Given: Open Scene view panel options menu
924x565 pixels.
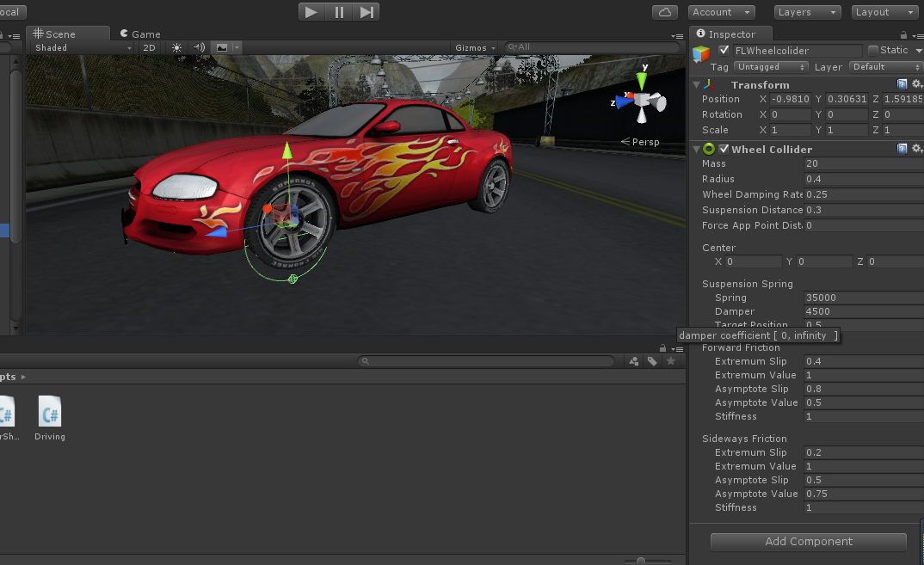Looking at the screenshot, I should pyautogui.click(x=677, y=36).
